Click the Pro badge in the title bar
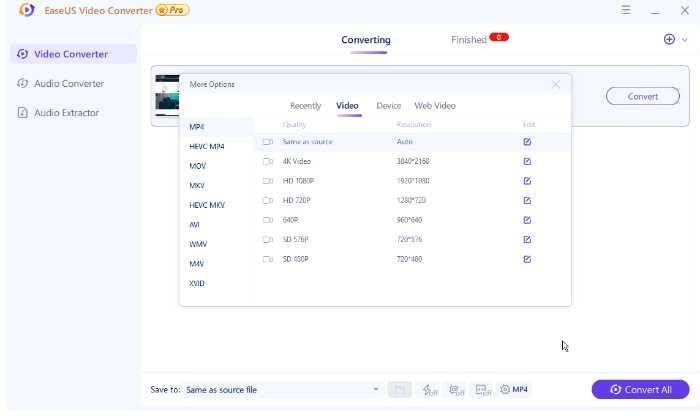Screen dimensions: 700x420 pyautogui.click(x=172, y=10)
